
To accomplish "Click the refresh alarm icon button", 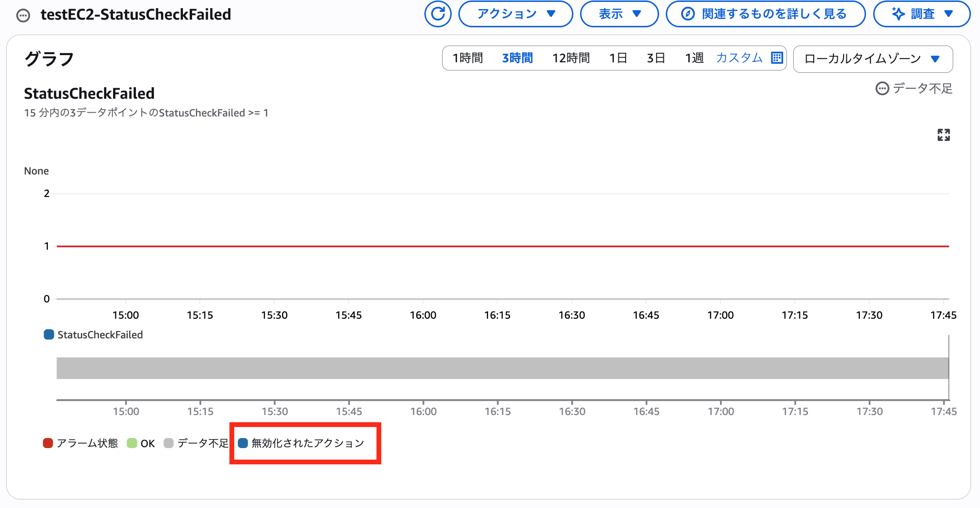I will point(438,14).
